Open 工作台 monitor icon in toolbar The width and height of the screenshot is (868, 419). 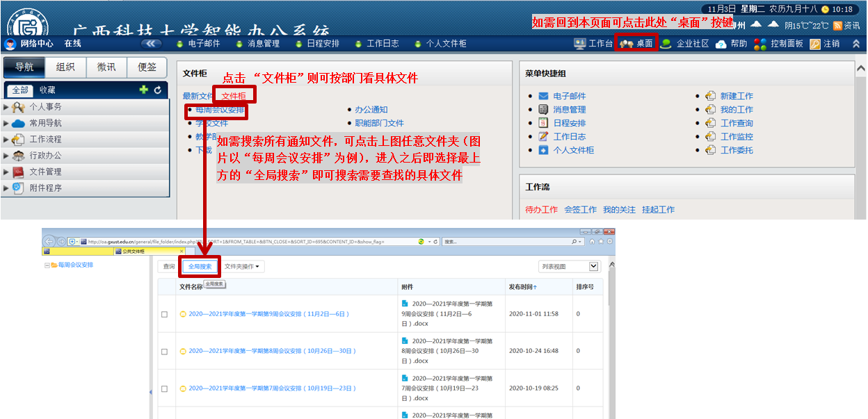coord(579,44)
